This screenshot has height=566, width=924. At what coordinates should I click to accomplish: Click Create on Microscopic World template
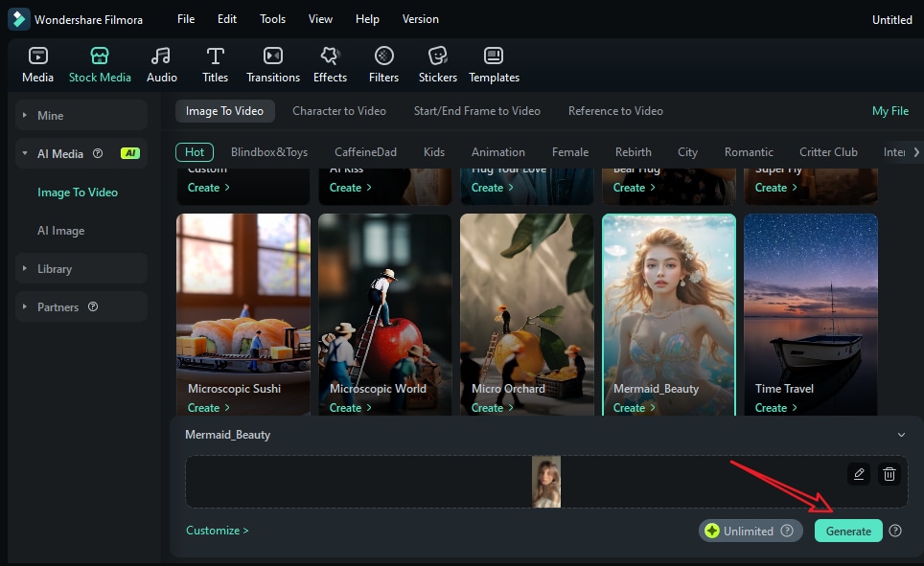(x=351, y=408)
